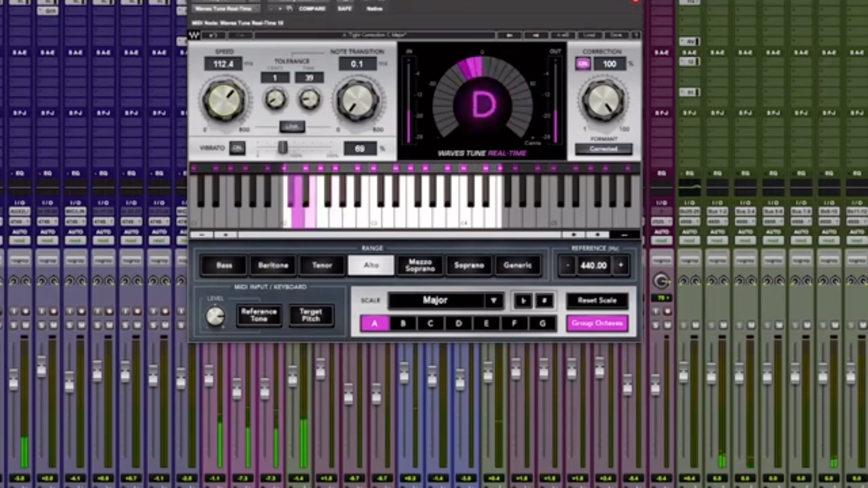Screen dimensions: 868x488
Task: Select the Soprano range
Action: click(469, 266)
